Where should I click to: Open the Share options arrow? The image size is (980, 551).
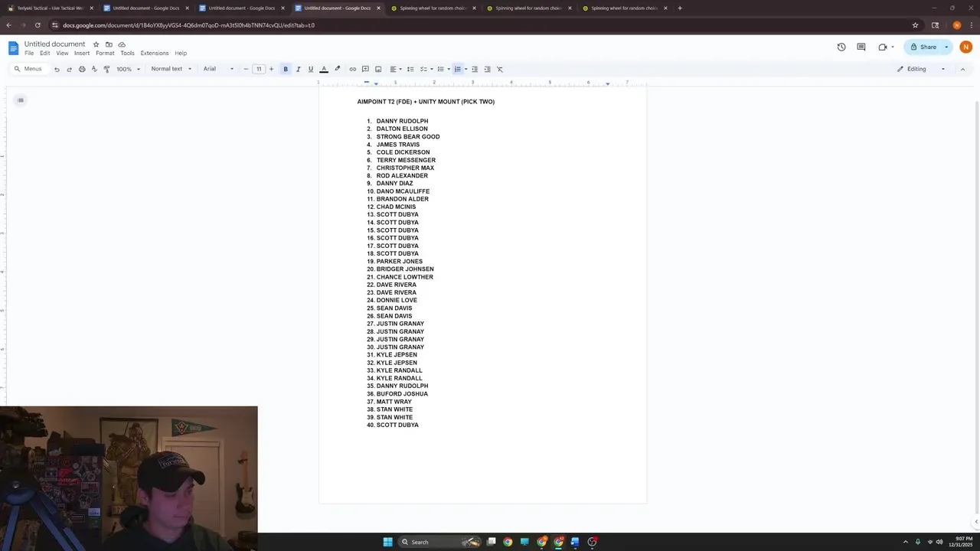coord(946,47)
